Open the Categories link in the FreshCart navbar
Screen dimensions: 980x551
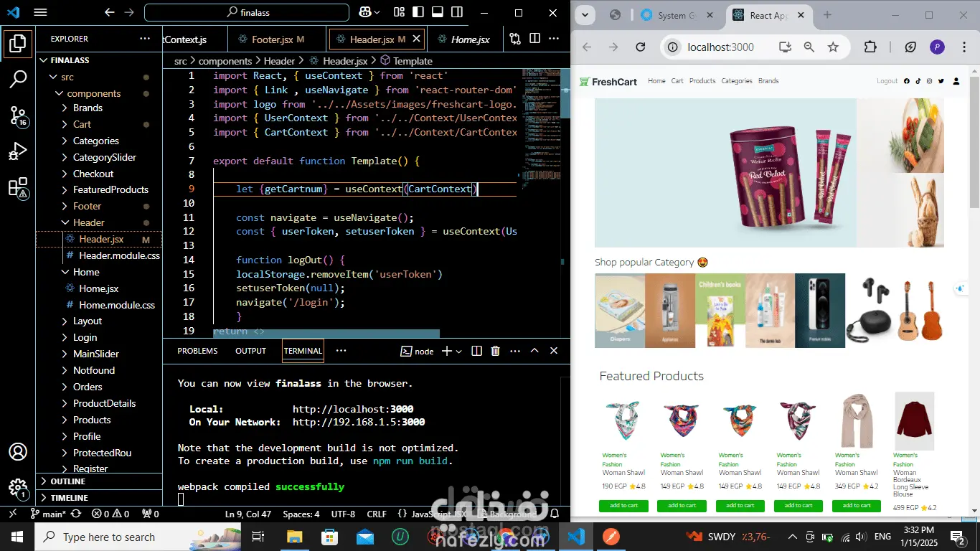[x=737, y=81]
